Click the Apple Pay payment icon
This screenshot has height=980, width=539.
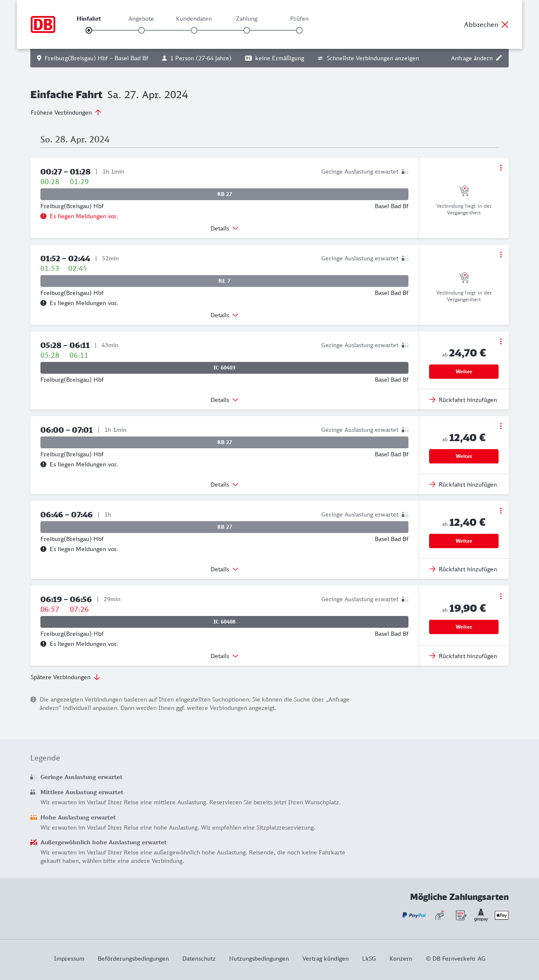502,915
